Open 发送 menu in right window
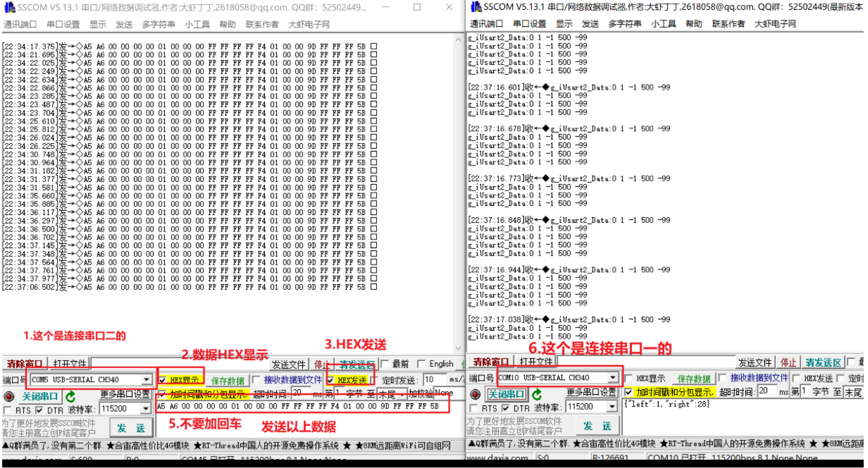Viewport: 868px width, 468px height. click(x=590, y=24)
